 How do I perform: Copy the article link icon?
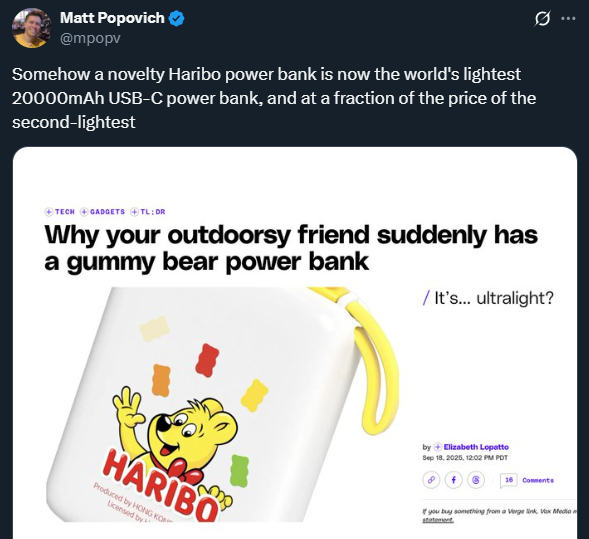(431, 480)
